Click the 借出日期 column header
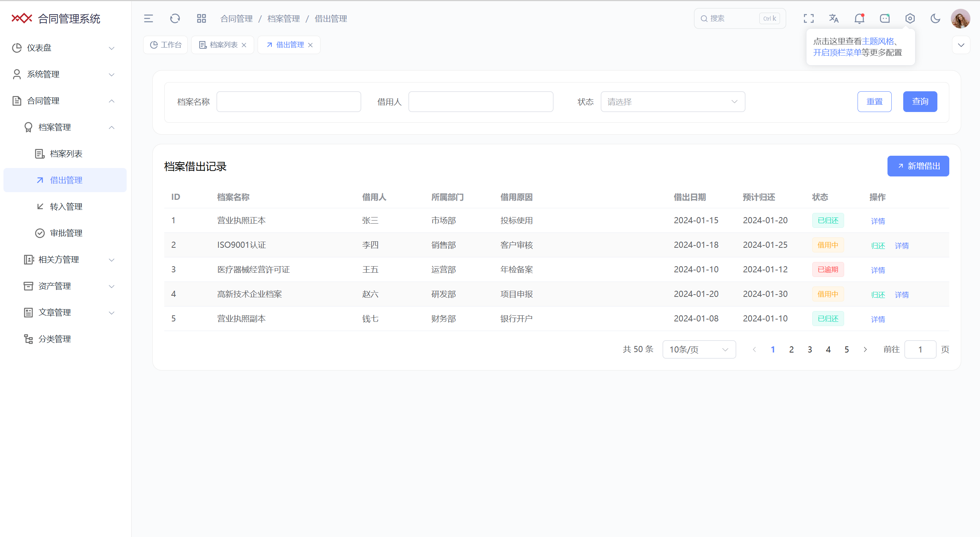980x537 pixels. [x=690, y=197]
